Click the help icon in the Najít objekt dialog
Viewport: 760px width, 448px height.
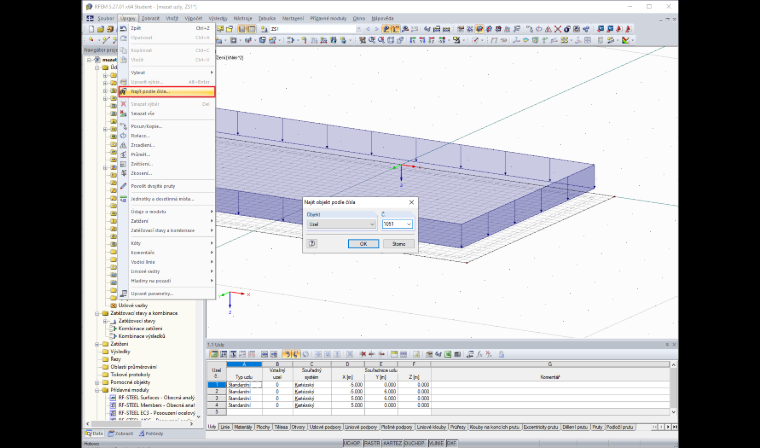[313, 244]
